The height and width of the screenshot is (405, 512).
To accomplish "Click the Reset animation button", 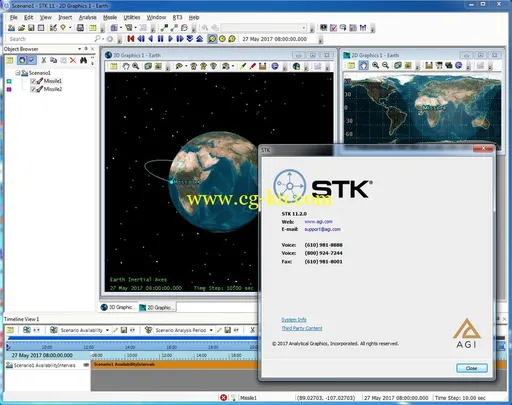I will pos(131,39).
